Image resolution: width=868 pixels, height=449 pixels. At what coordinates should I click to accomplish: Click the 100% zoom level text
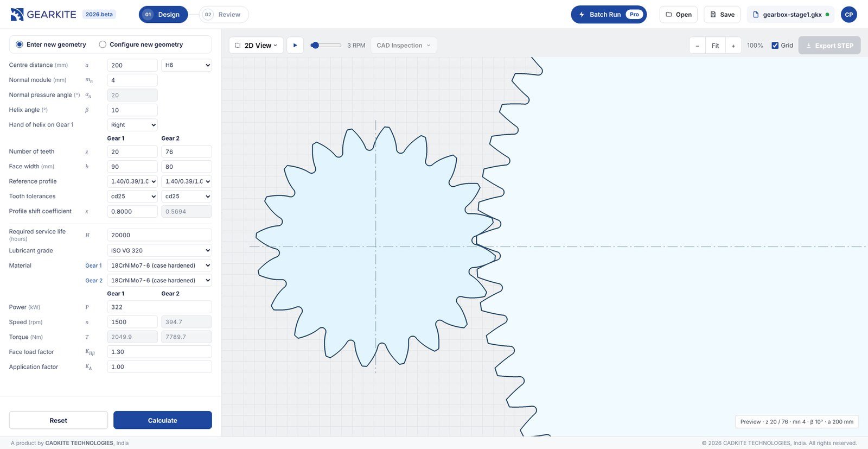coord(755,46)
